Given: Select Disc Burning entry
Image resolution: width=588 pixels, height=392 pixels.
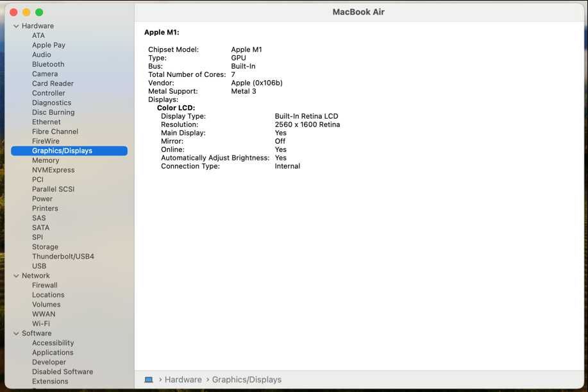Looking at the screenshot, I should tap(53, 112).
